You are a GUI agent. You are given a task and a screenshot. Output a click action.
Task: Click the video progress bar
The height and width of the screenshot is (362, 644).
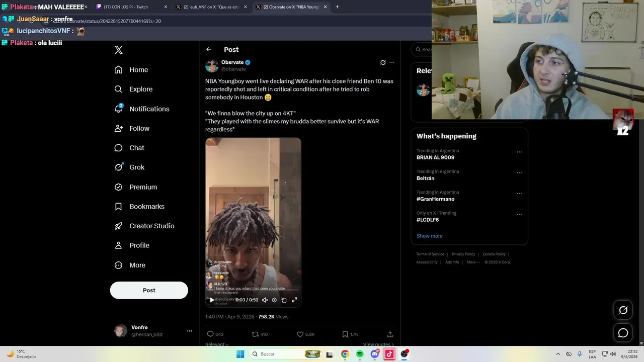tap(253, 291)
